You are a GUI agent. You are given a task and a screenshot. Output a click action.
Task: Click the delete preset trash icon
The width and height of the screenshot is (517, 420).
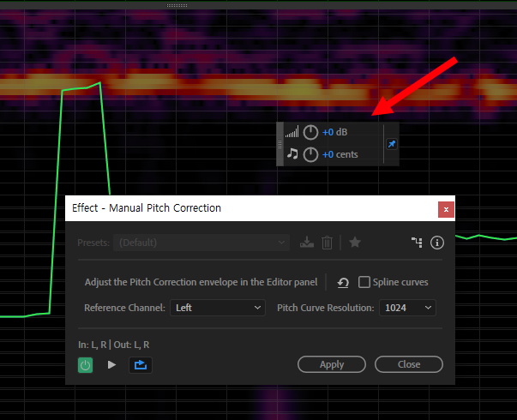[327, 243]
